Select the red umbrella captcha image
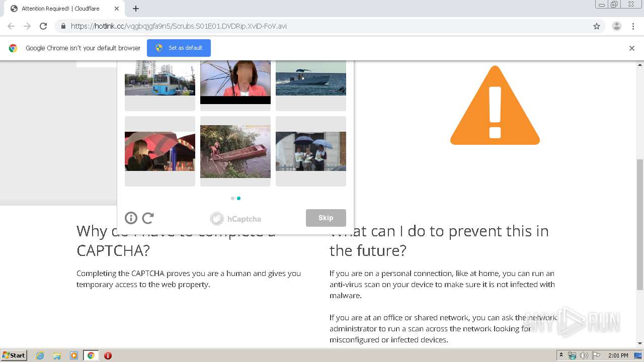The image size is (644, 362). [160, 151]
